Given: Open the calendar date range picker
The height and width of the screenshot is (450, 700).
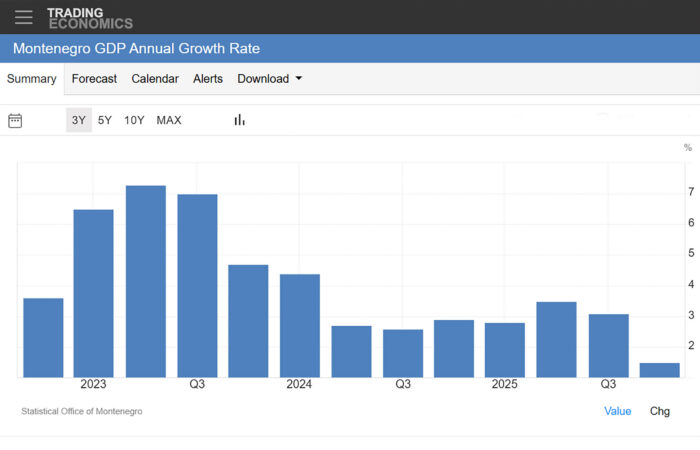Looking at the screenshot, I should [15, 120].
